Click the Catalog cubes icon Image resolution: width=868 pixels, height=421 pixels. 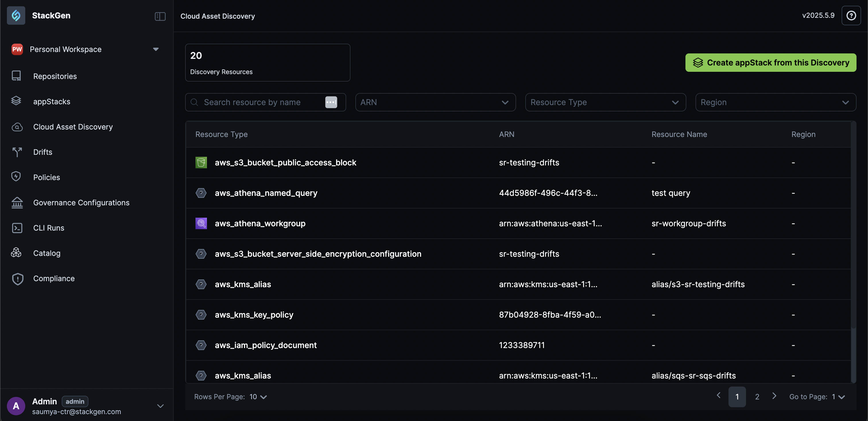17,253
